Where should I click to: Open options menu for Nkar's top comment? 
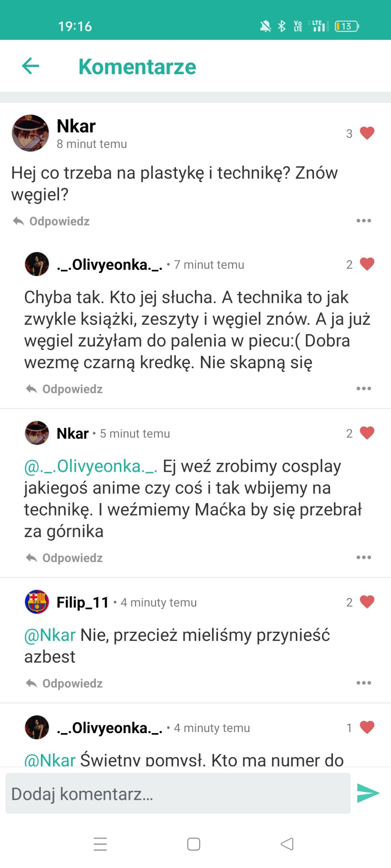pyautogui.click(x=364, y=221)
